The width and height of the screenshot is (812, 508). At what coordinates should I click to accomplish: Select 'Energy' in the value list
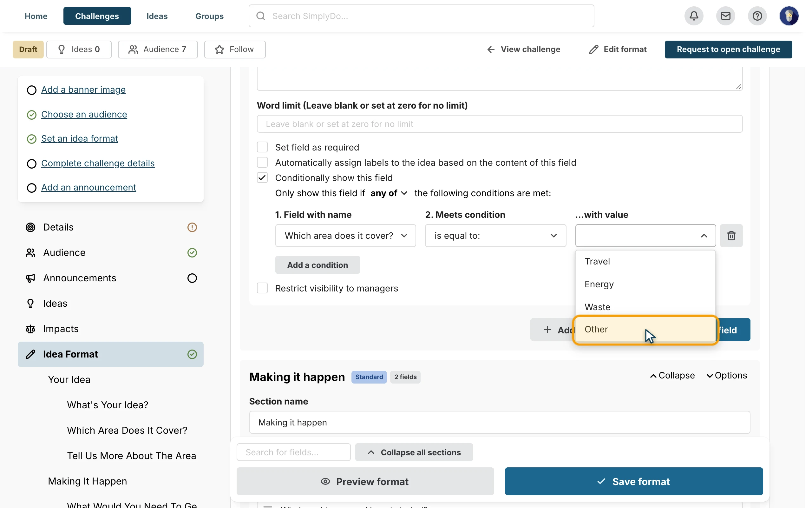coord(645,284)
